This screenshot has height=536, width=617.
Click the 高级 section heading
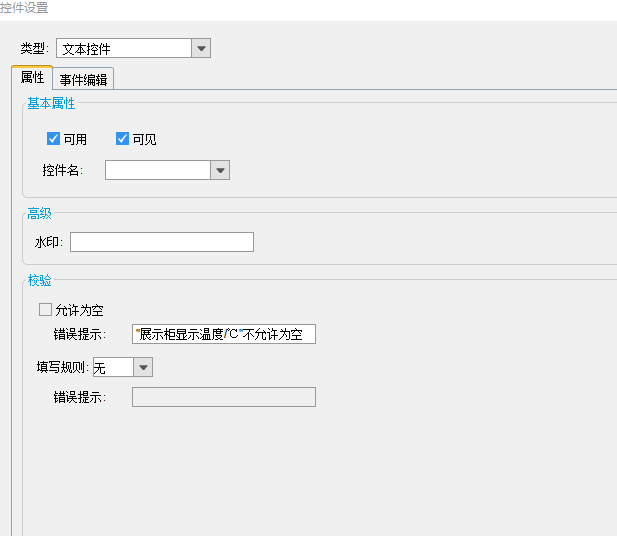[x=39, y=214]
